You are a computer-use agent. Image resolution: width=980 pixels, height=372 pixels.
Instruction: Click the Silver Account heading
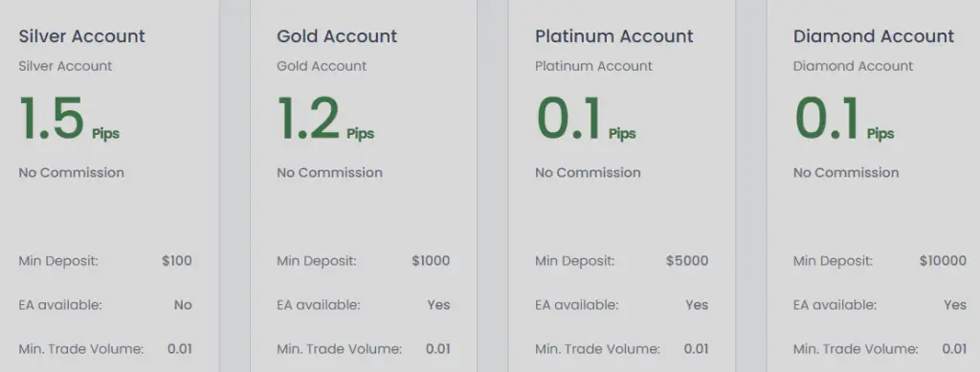coord(82,36)
